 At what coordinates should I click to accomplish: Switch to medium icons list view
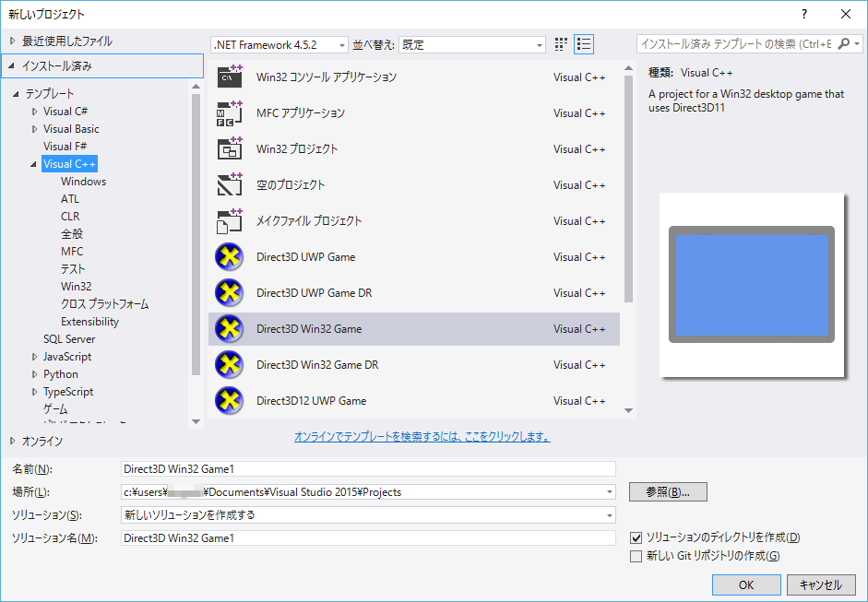pyautogui.click(x=584, y=44)
